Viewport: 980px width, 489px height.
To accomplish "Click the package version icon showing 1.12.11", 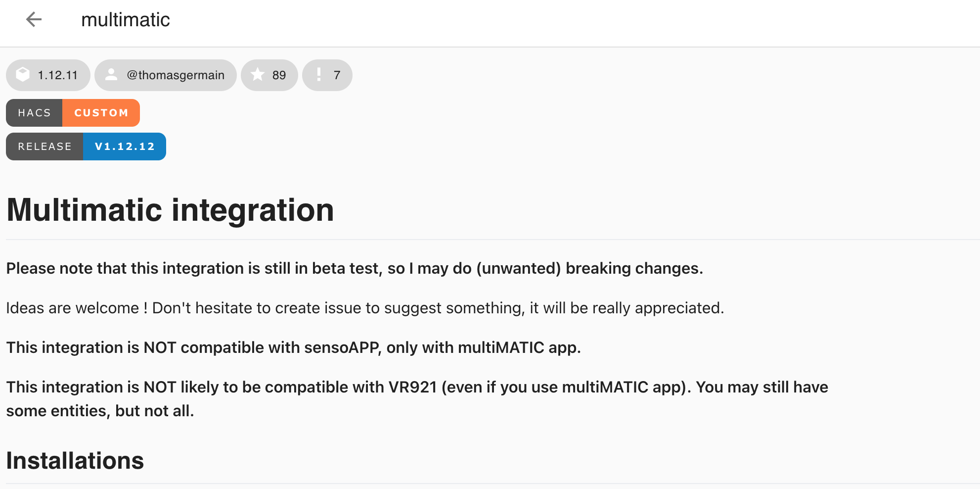I will coord(22,75).
